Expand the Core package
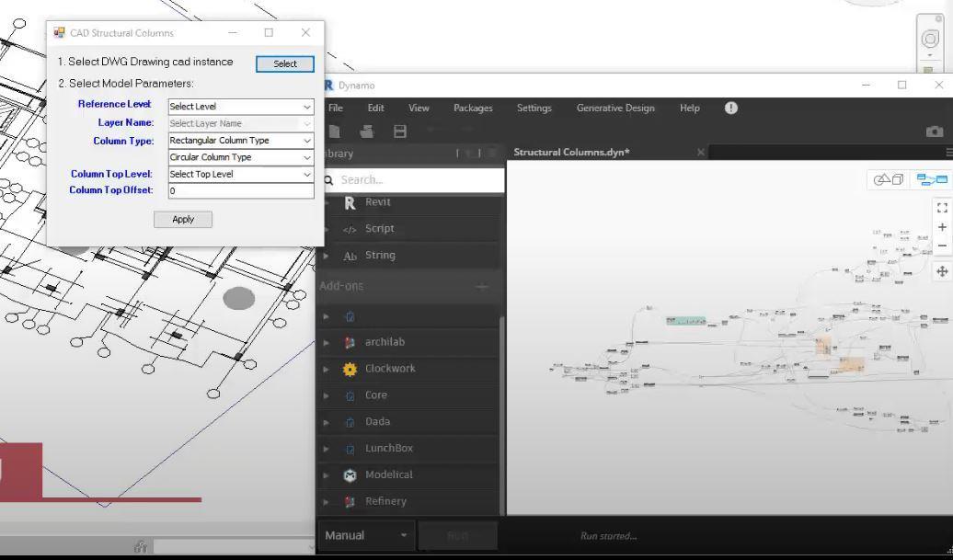 click(327, 396)
